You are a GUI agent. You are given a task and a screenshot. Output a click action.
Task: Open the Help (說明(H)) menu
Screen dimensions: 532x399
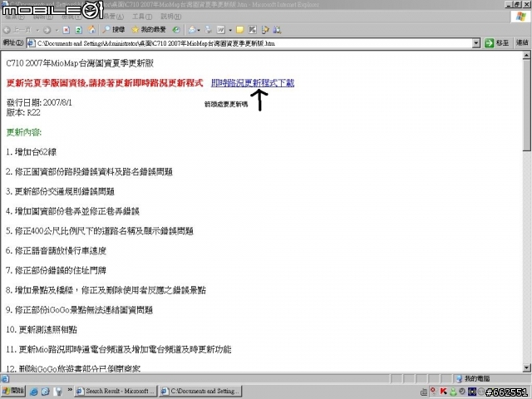(x=170, y=17)
